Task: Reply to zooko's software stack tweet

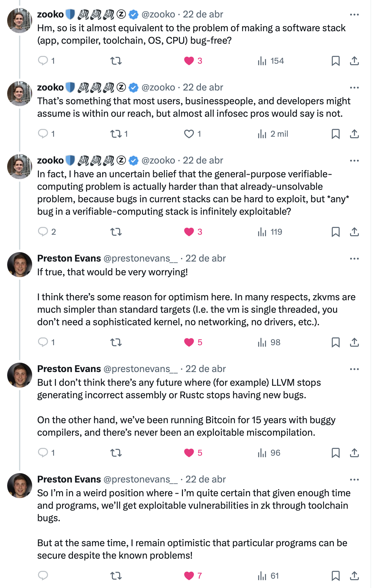Action: click(43, 61)
